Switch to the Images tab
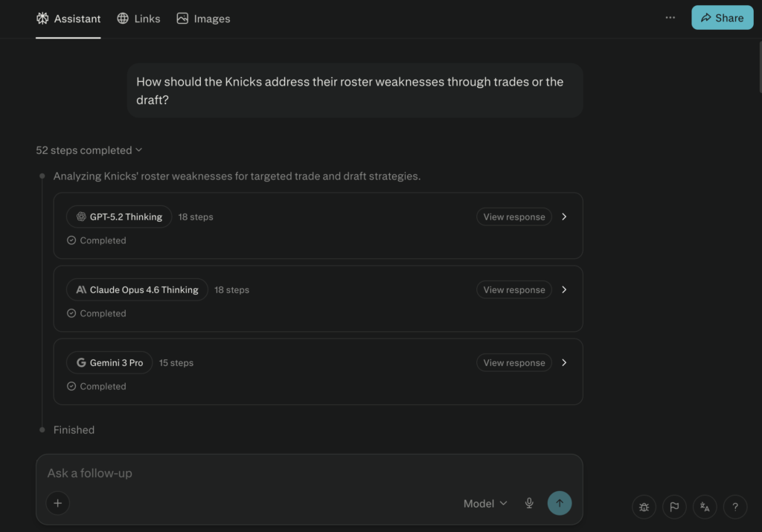 [x=203, y=19]
